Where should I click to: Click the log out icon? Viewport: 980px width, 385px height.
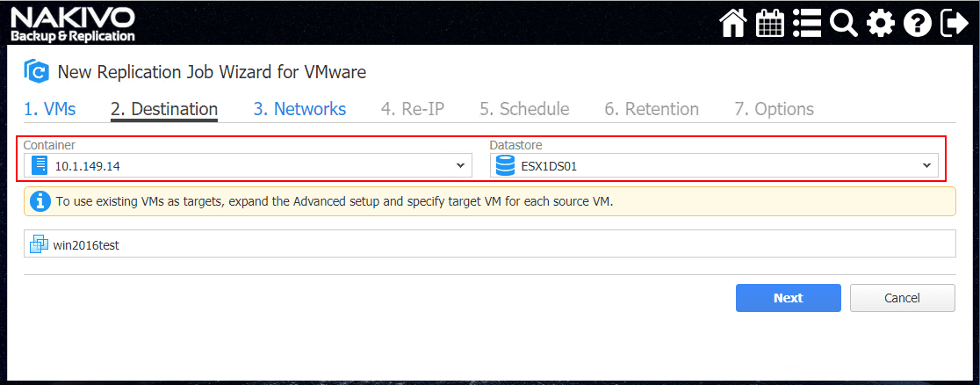coord(954,24)
